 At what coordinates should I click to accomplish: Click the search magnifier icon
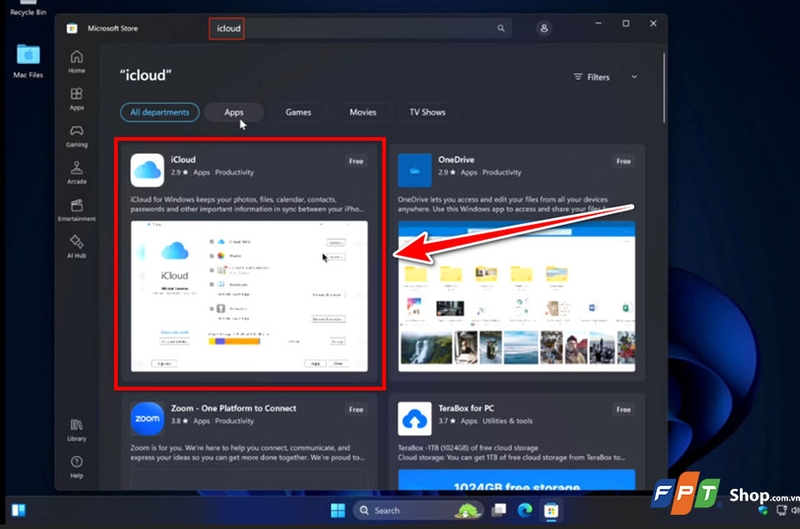tap(501, 29)
